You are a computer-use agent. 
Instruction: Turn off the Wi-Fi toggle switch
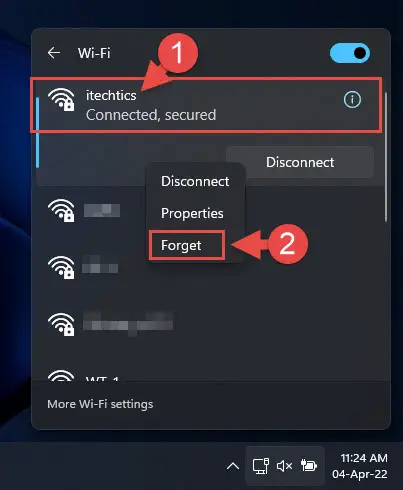click(x=350, y=53)
